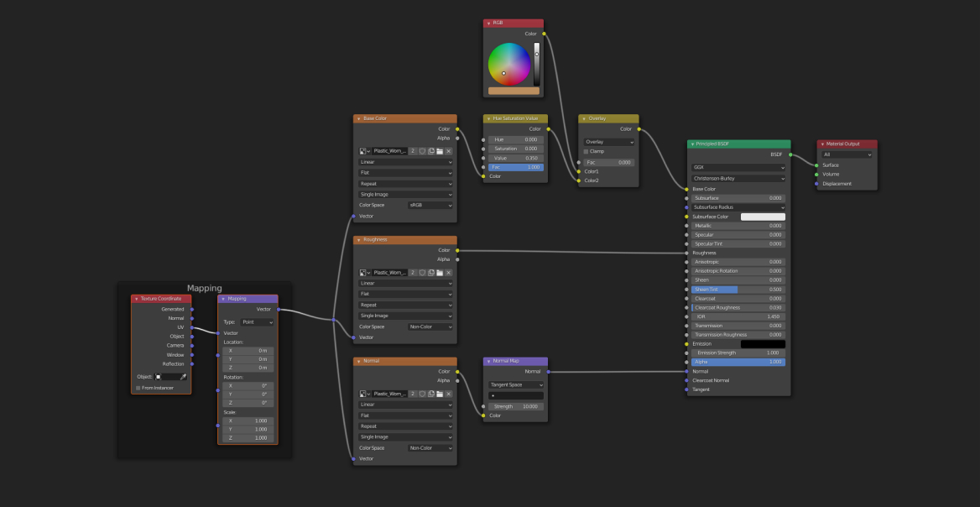Click Overlay Fac 0.000 field
Image resolution: width=980 pixels, height=507 pixels.
click(x=609, y=163)
